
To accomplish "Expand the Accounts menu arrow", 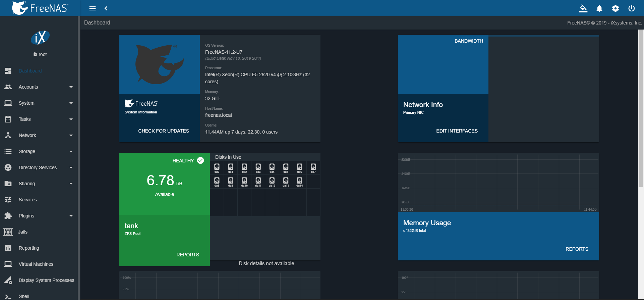I will tap(71, 87).
